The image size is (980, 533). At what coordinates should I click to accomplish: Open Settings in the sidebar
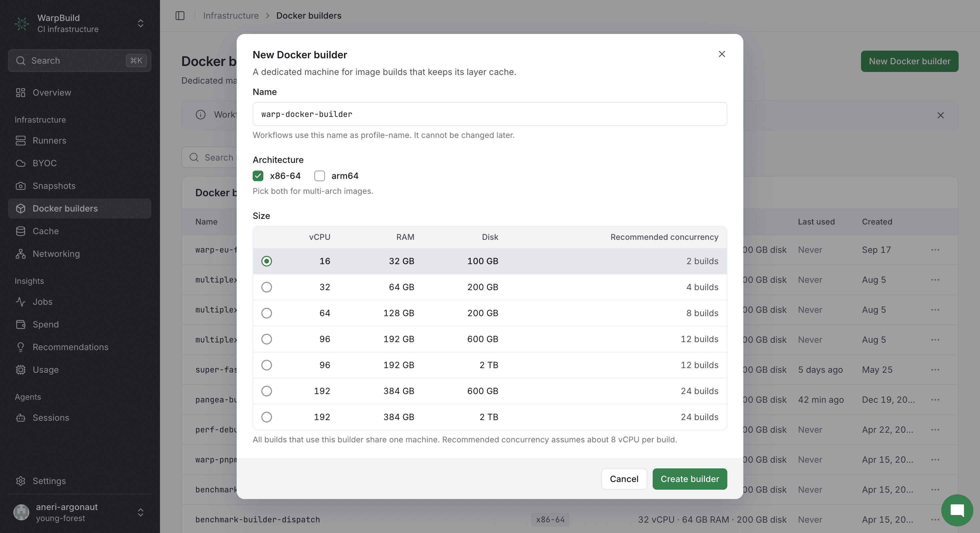(x=80, y=481)
